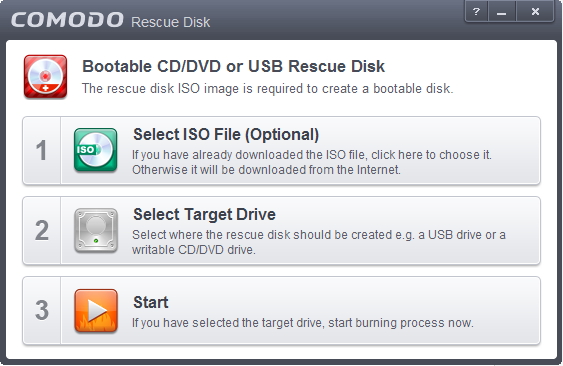The height and width of the screenshot is (366, 563).
Task: Click the step number 1 cell
Action: 42,150
